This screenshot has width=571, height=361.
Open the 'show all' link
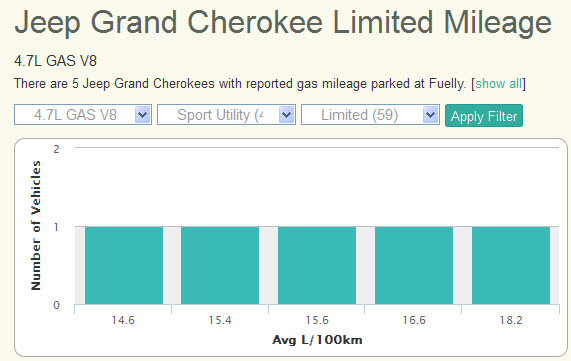click(x=498, y=83)
